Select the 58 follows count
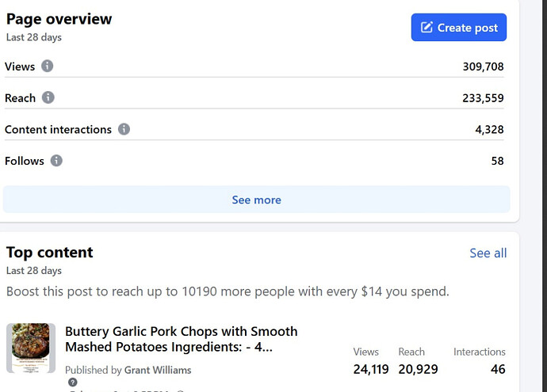Screen dimensions: 547x392 pos(498,161)
